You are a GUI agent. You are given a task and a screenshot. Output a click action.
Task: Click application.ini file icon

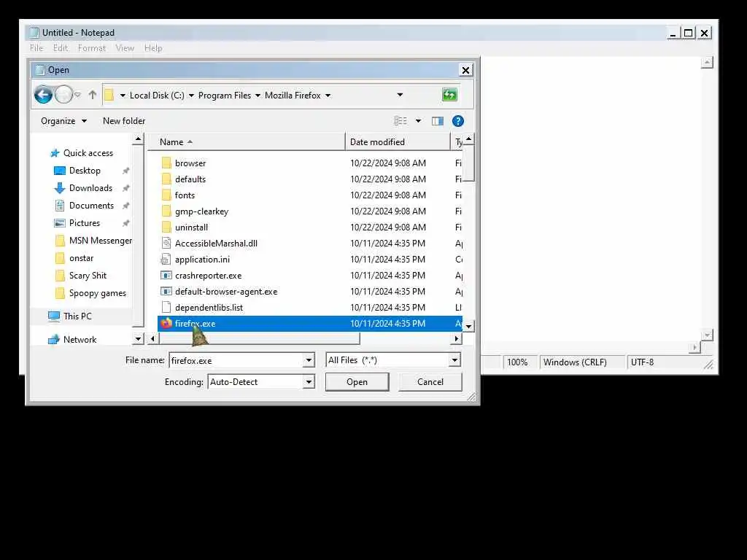166,260
